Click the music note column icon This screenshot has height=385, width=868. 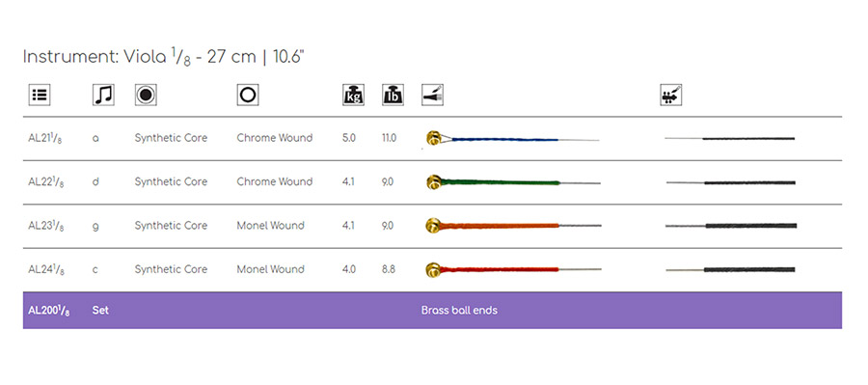point(103,95)
